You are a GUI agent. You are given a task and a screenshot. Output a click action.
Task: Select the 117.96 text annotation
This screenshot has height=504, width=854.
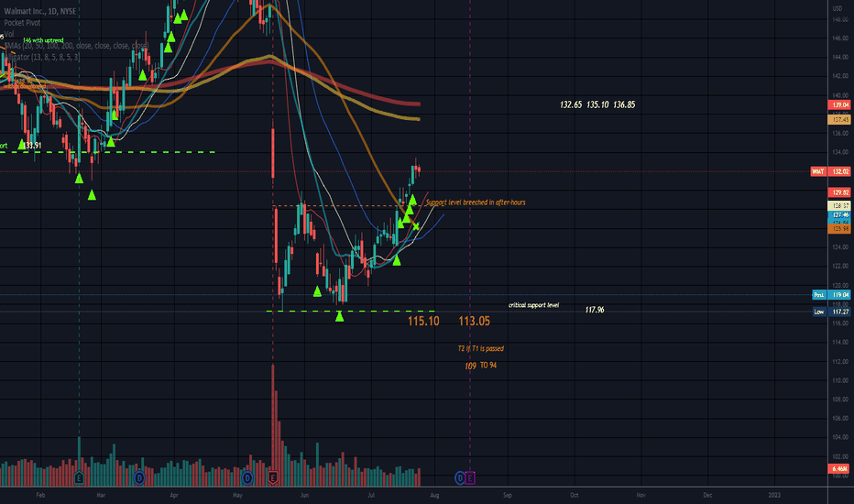[x=595, y=310]
